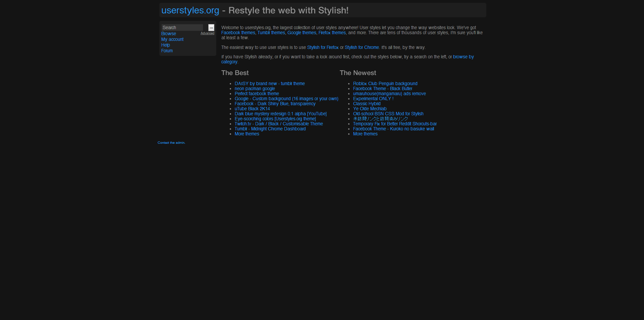Click Stylish for Chrome link
The image size is (644, 320).
[x=362, y=47]
